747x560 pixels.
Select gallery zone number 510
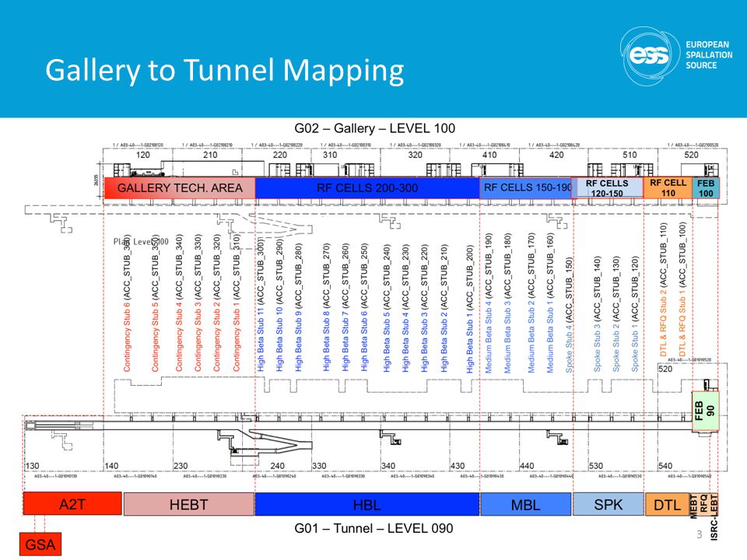coord(630,155)
